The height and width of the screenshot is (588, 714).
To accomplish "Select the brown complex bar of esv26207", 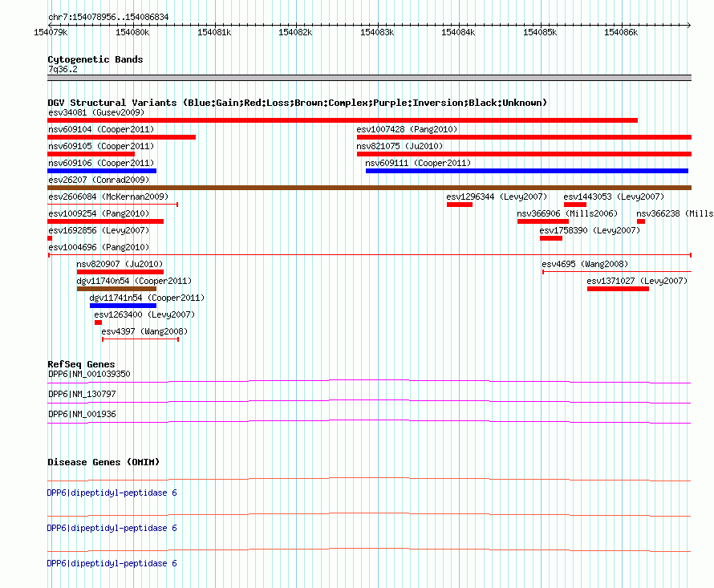I will point(369,188).
